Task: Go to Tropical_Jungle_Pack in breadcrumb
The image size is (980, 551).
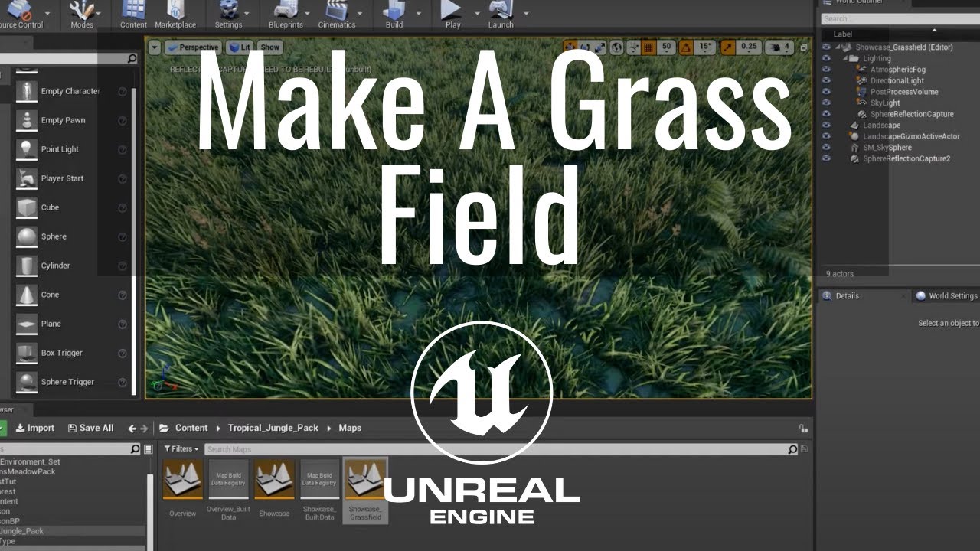Action: pyautogui.click(x=273, y=428)
